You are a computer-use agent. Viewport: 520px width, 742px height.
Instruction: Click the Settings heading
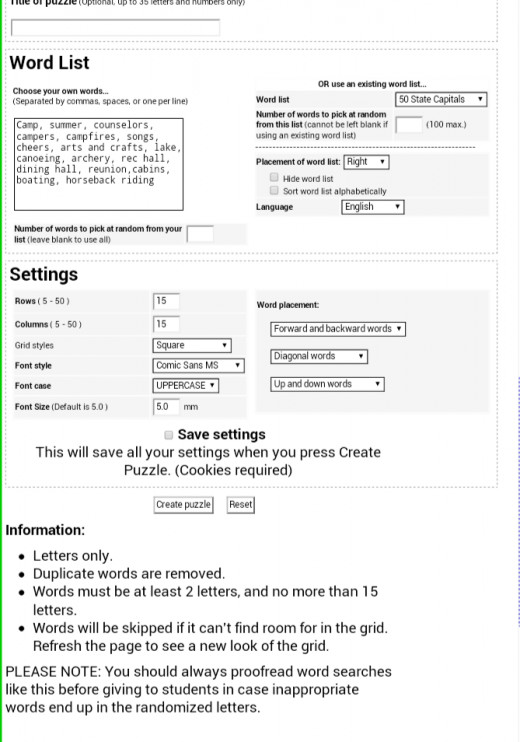tap(44, 274)
